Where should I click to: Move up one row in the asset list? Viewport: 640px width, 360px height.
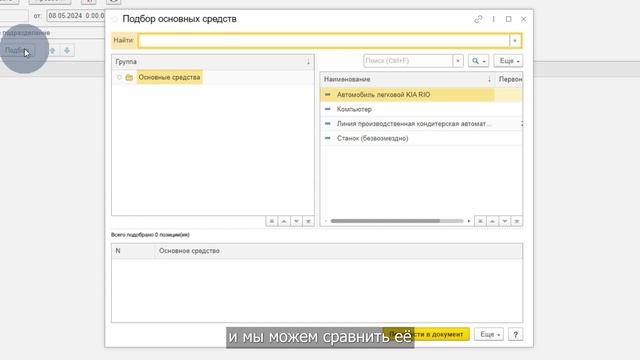coord(492,221)
